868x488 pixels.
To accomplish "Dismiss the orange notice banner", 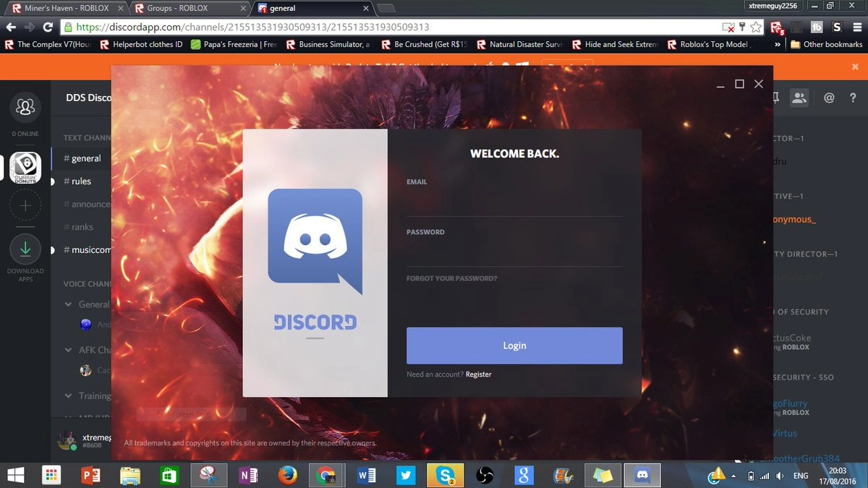I will pos(855,67).
